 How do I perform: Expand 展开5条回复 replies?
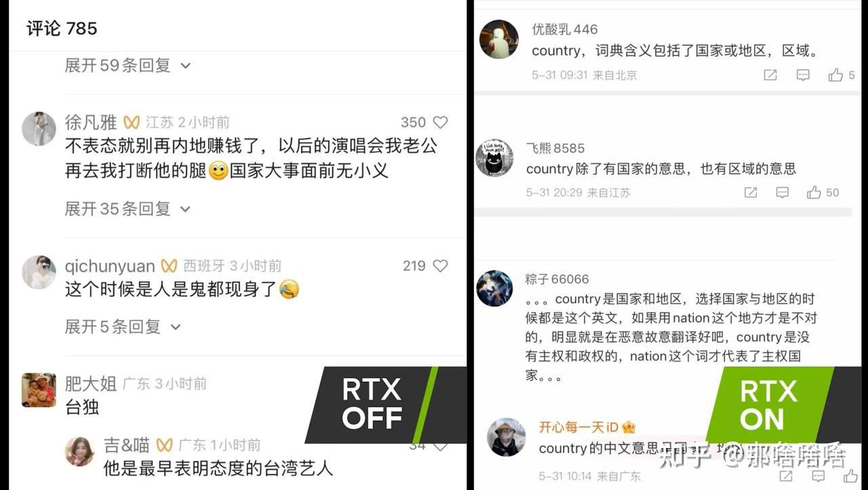pos(123,327)
